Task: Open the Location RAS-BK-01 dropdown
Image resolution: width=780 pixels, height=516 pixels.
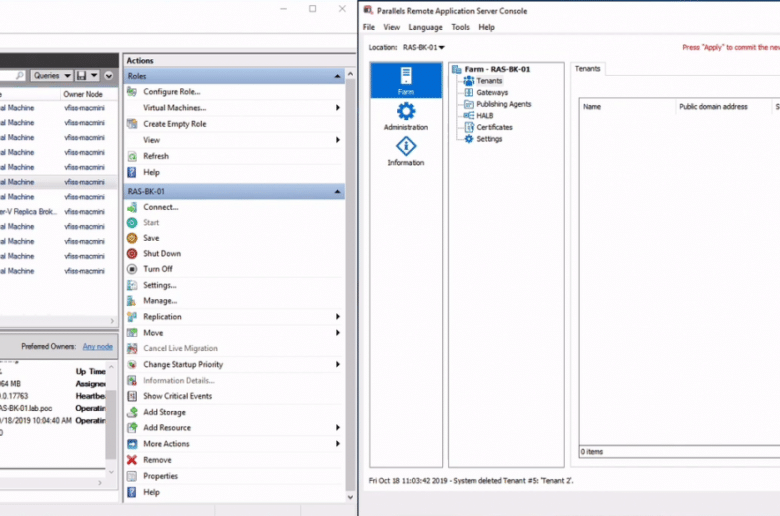Action: 424,47
